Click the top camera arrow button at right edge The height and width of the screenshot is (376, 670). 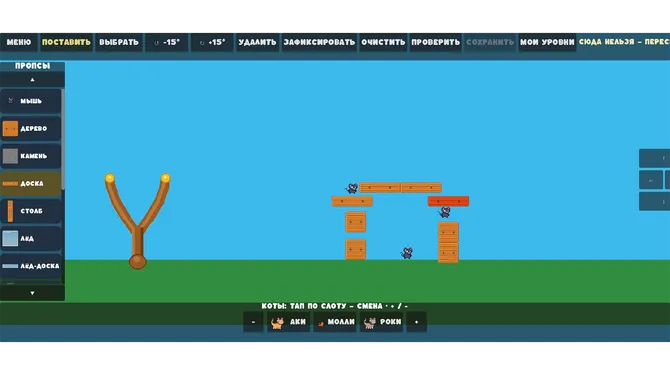pyautogui.click(x=655, y=159)
